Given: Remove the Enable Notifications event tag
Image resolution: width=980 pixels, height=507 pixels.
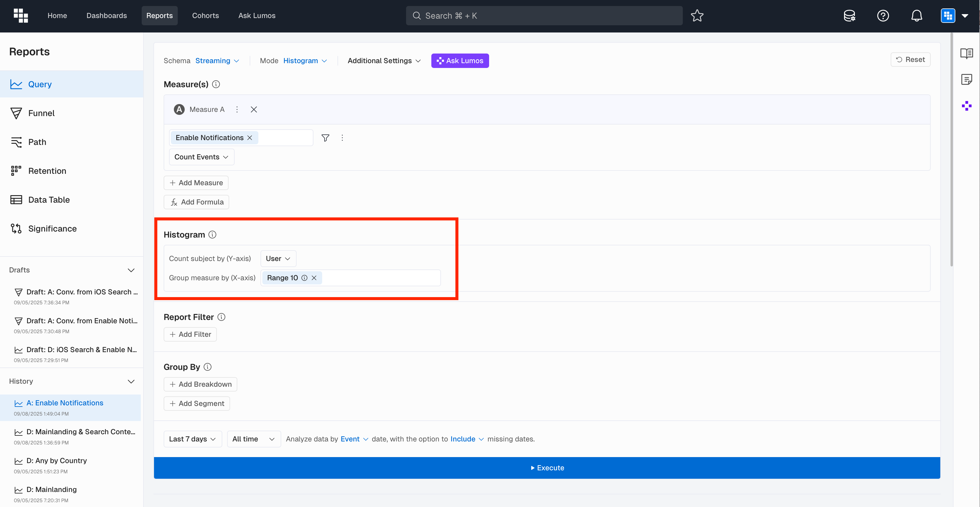Looking at the screenshot, I should pyautogui.click(x=250, y=138).
